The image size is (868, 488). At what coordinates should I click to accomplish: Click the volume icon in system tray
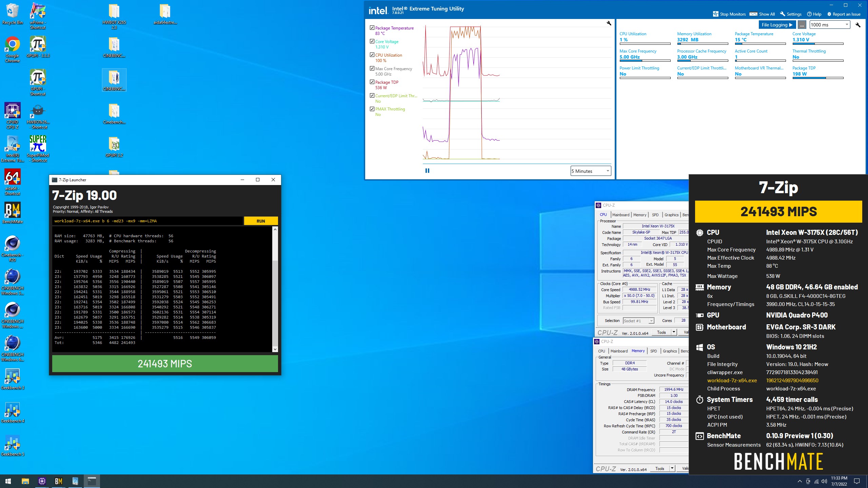point(824,481)
